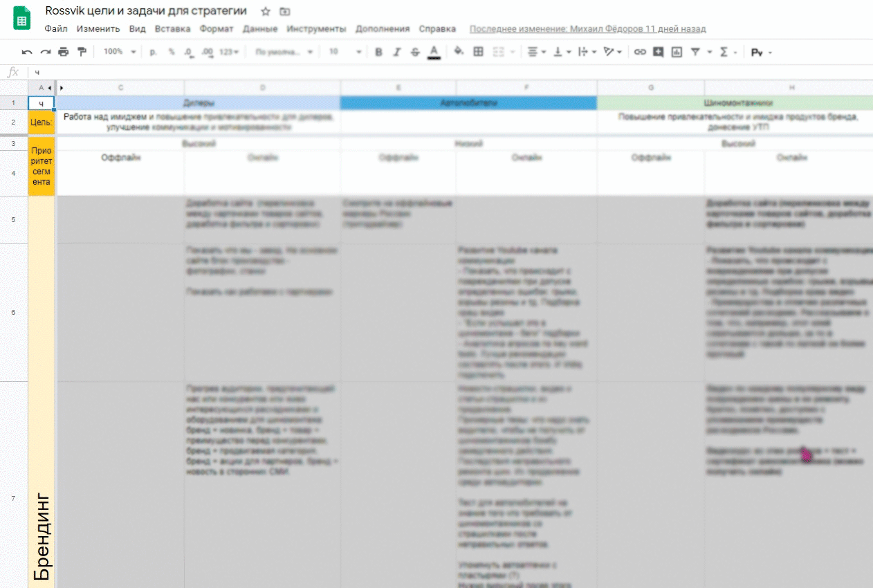
Task: Increase decimal places
Action: pyautogui.click(x=207, y=52)
